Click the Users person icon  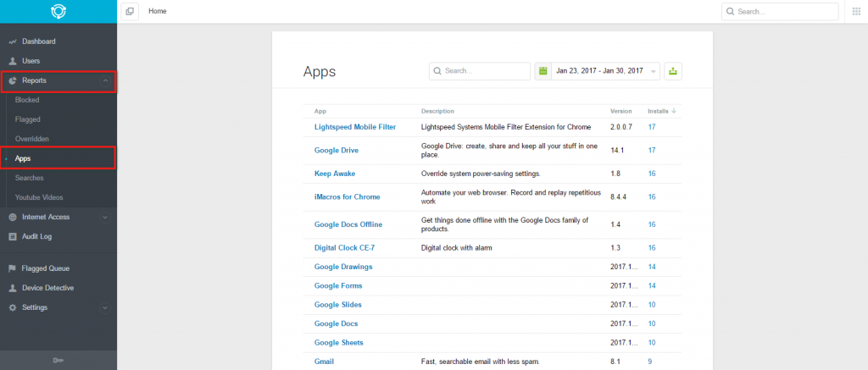click(13, 61)
